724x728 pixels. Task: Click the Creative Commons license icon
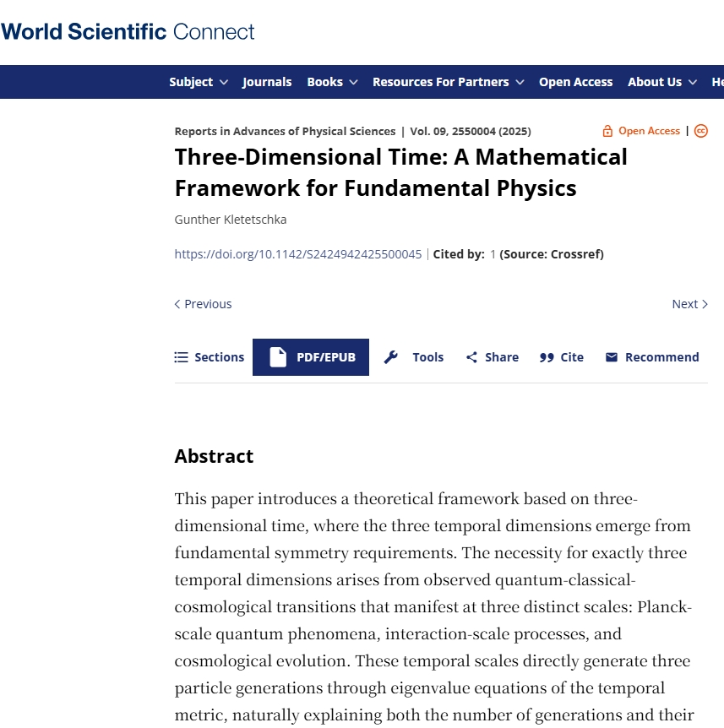(701, 132)
